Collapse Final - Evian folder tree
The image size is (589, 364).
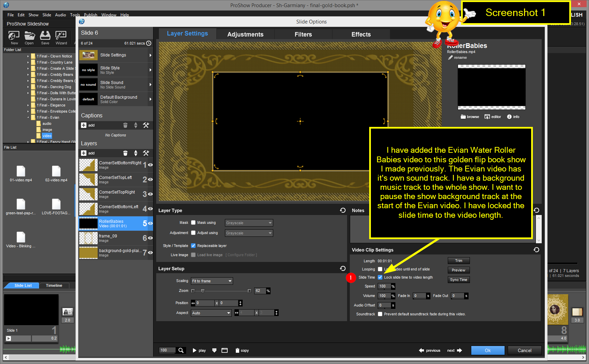[x=28, y=117]
